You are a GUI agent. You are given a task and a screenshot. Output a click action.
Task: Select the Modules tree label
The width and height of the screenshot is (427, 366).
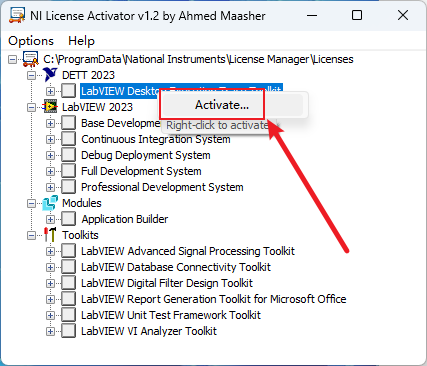(82, 203)
